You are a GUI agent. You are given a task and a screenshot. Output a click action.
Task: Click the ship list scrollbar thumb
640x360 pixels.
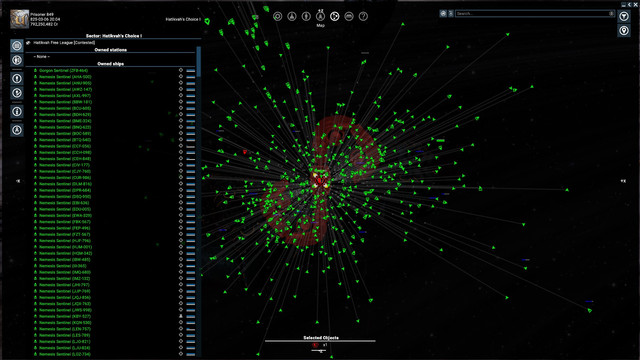pyautogui.click(x=199, y=61)
